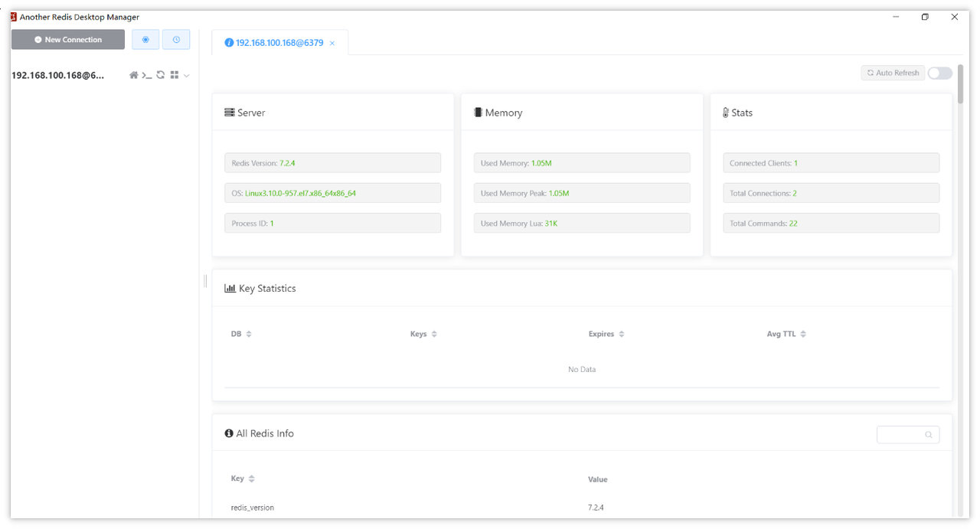Click the Key Statistics heading
Image resolution: width=980 pixels, height=529 pixels.
tap(260, 289)
